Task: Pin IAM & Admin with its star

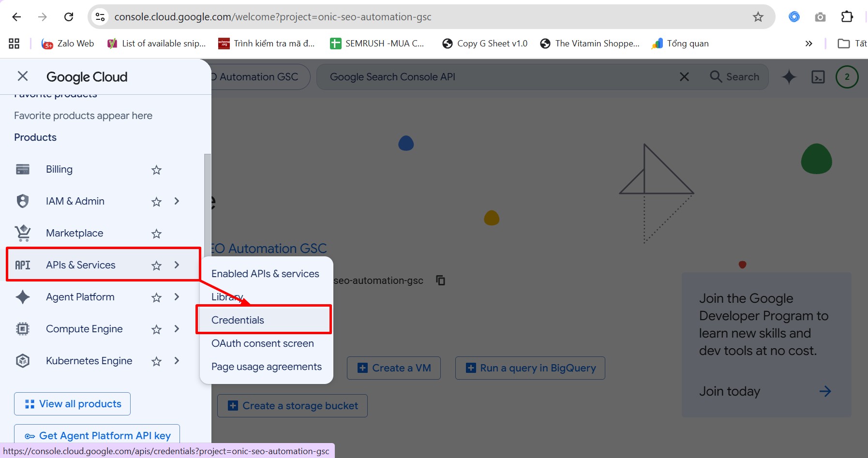Action: [156, 202]
